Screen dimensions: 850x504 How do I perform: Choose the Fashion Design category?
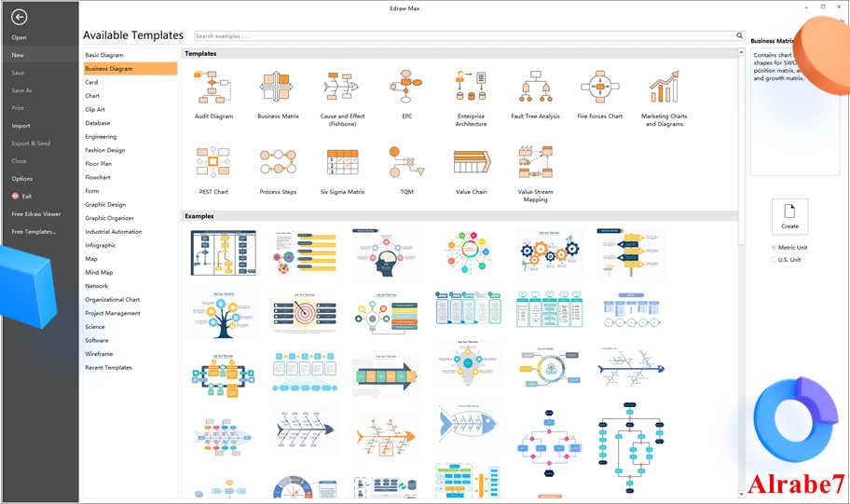click(105, 150)
